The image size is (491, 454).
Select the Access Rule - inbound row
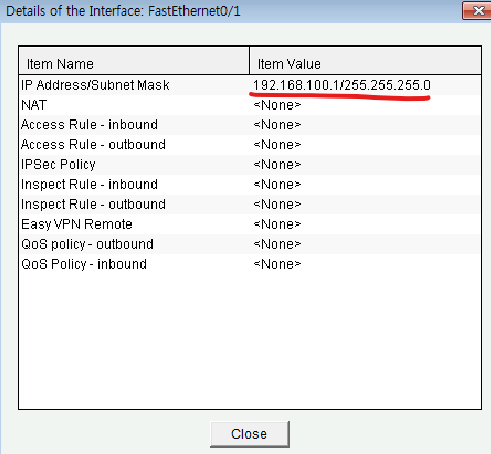click(250, 125)
